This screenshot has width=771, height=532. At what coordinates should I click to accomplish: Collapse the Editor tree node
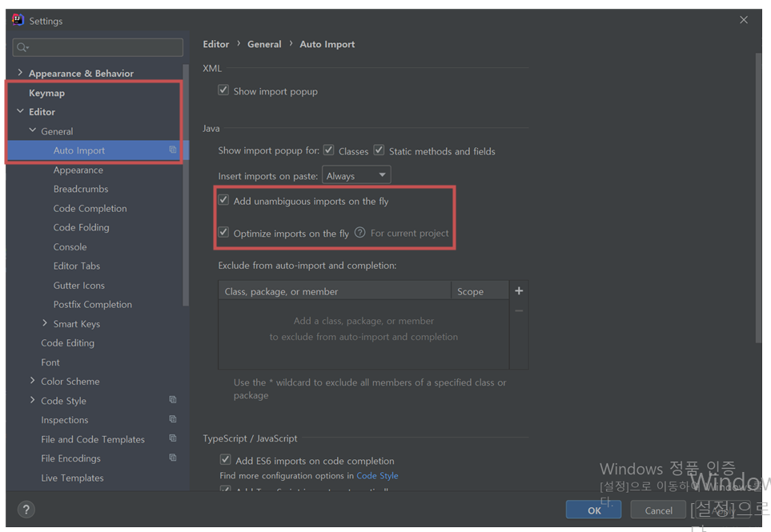point(20,111)
